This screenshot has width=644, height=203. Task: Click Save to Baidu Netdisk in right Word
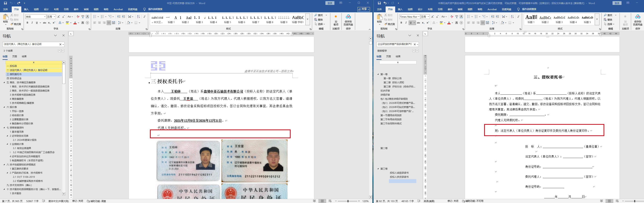click(x=638, y=20)
